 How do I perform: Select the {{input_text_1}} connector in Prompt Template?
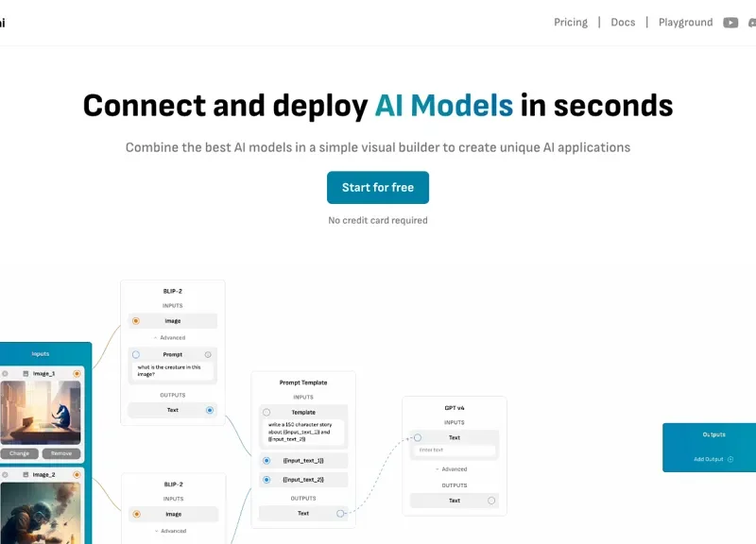[266, 461]
